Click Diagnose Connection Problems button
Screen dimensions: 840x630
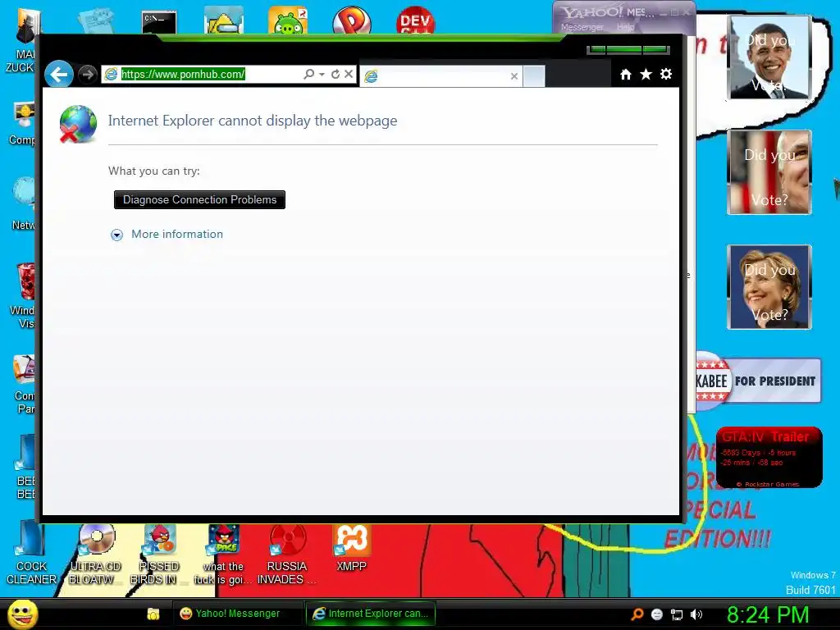200,200
